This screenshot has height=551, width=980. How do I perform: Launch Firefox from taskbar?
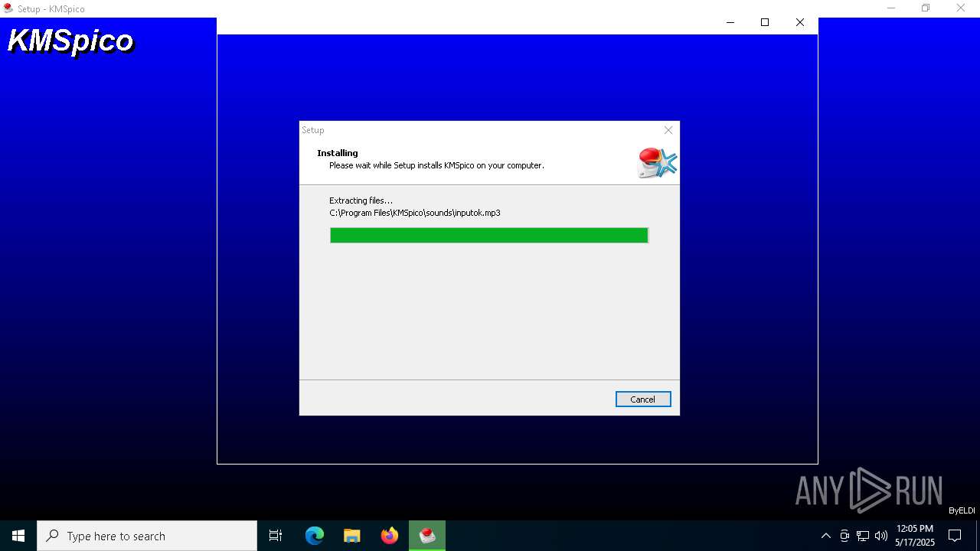(x=390, y=536)
